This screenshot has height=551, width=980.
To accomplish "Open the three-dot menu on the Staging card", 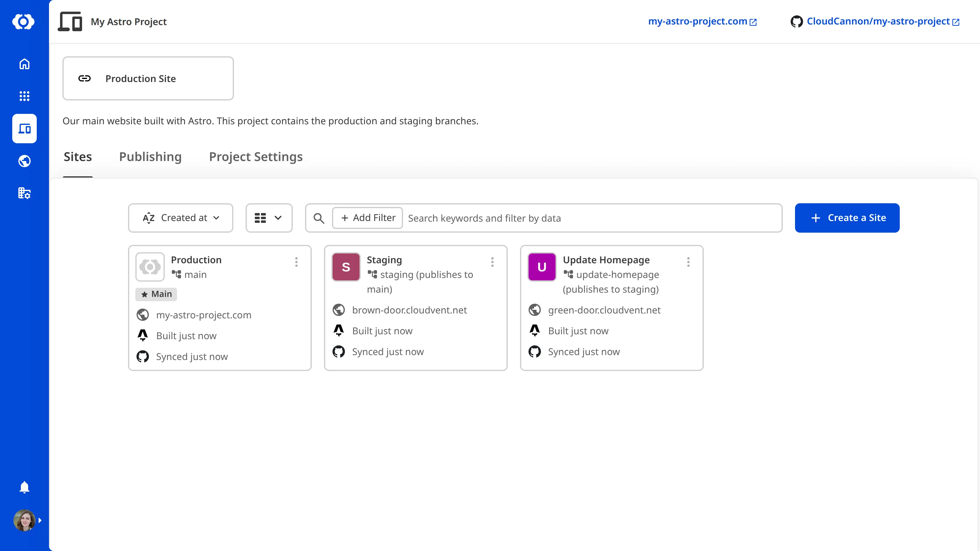I will pos(492,262).
